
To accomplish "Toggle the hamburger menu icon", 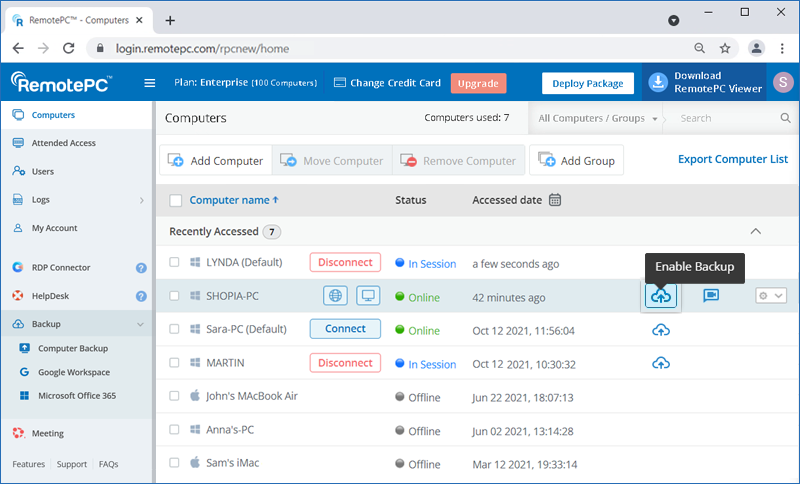I will (x=150, y=83).
